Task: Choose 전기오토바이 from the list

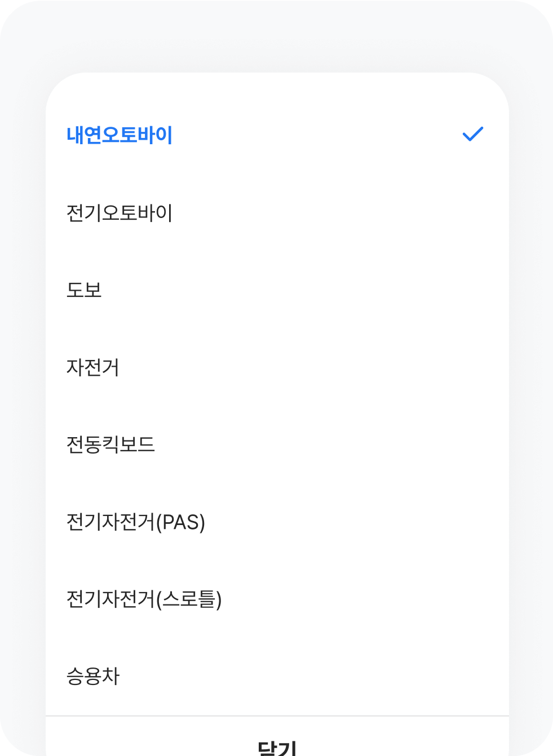Action: click(x=120, y=213)
